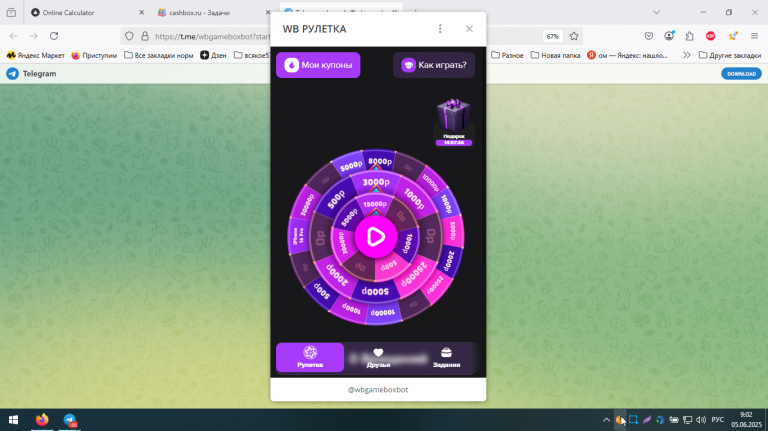Click the volume speaker tray icon
The width and height of the screenshot is (768, 431).
(701, 420)
